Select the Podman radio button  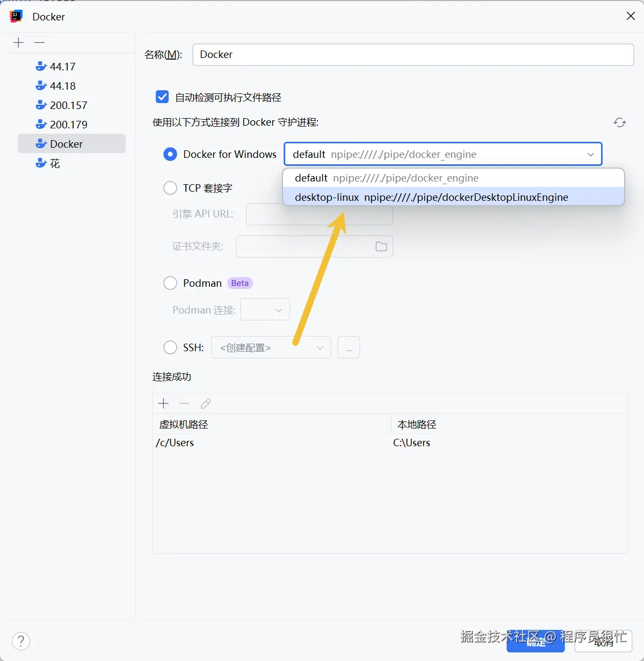[170, 283]
